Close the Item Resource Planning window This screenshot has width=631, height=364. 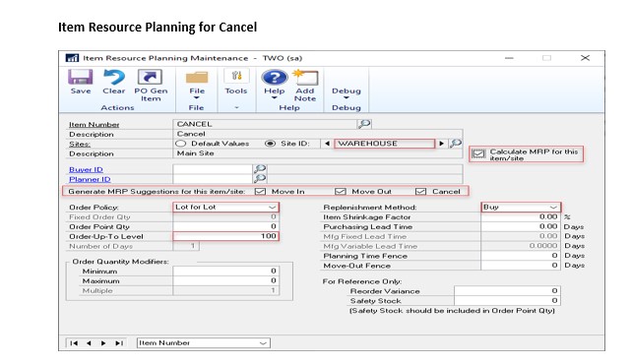point(585,58)
